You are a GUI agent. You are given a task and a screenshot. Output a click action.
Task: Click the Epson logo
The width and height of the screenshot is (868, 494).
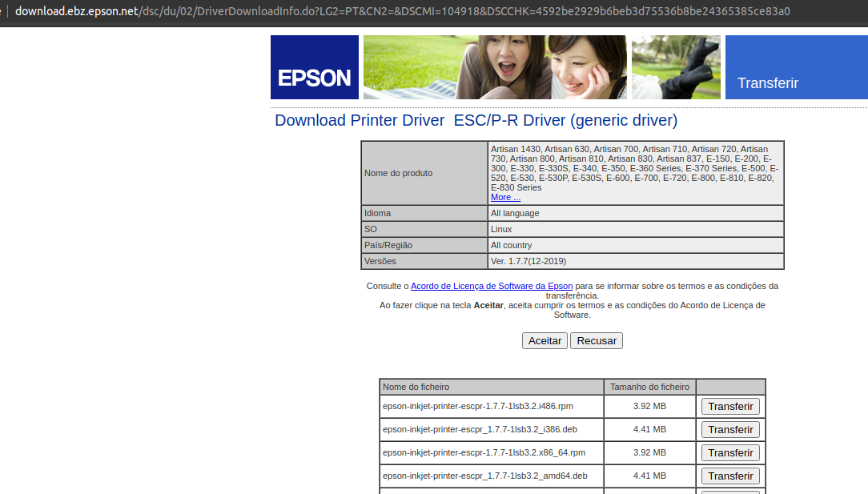click(315, 67)
